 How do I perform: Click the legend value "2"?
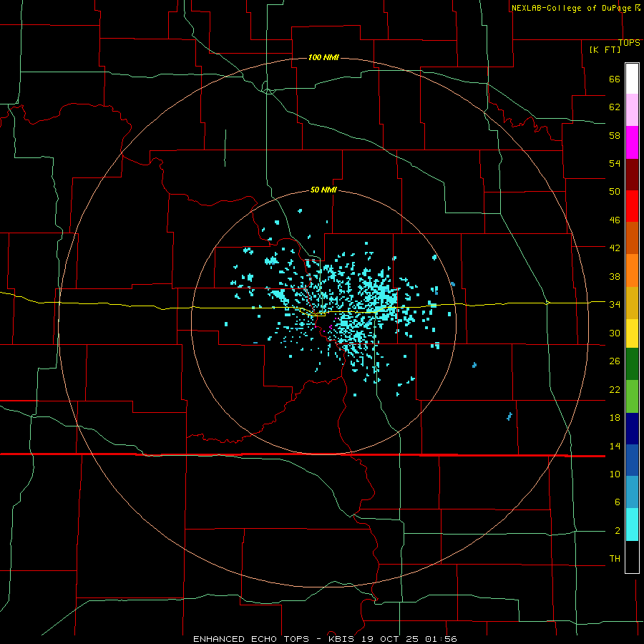click(x=617, y=531)
